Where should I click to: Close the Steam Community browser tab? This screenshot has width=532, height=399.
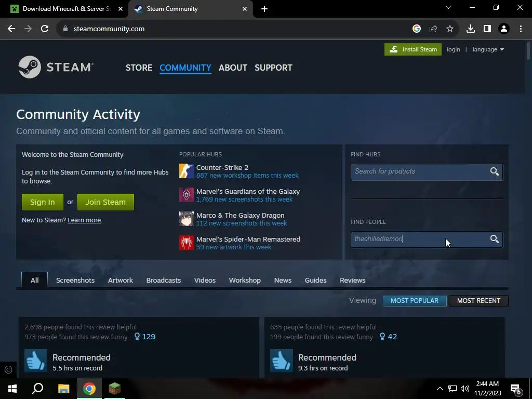click(245, 9)
